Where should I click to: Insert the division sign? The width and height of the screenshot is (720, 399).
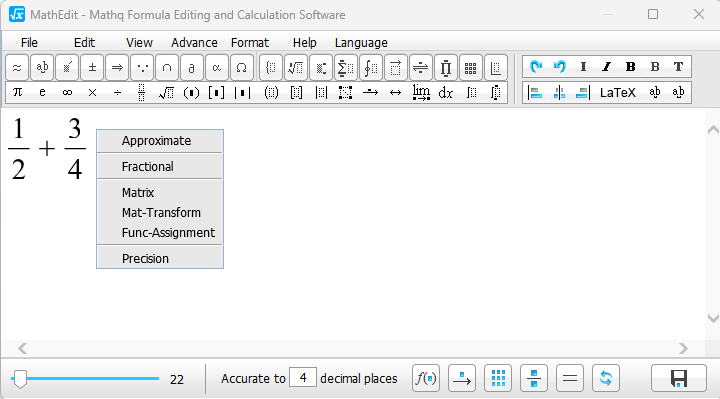coord(117,92)
